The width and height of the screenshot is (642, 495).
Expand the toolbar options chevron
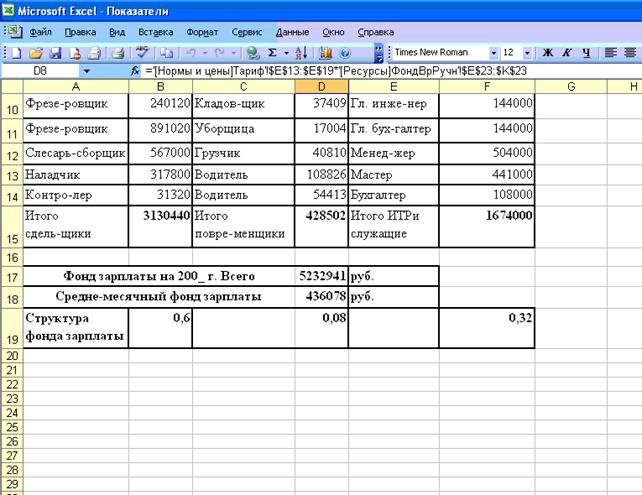pyautogui.click(x=378, y=53)
